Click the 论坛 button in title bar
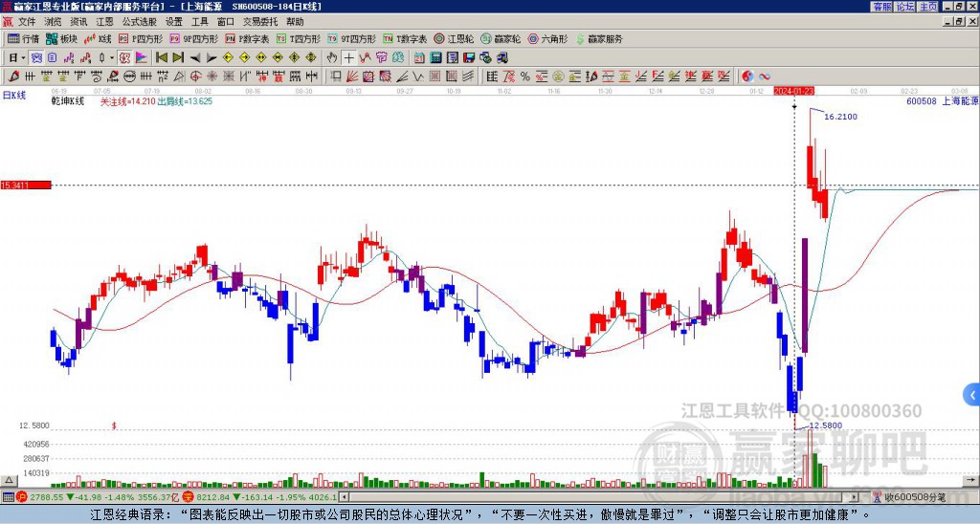The width and height of the screenshot is (980, 524). point(905,7)
